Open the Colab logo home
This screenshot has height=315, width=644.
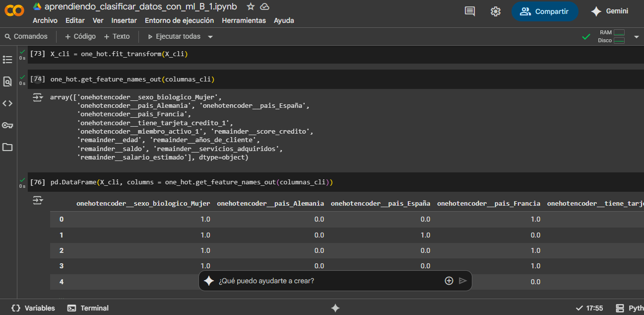(x=14, y=11)
